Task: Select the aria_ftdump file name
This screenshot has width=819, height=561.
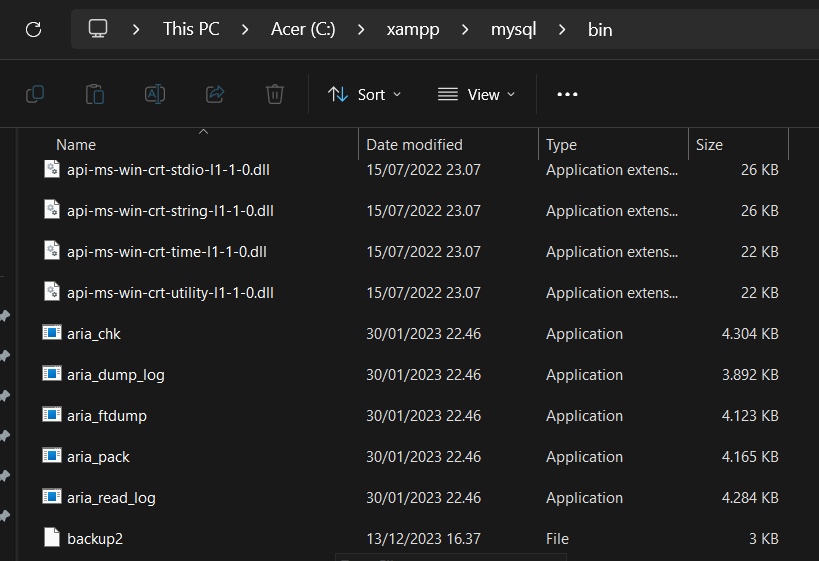Action: pos(107,416)
